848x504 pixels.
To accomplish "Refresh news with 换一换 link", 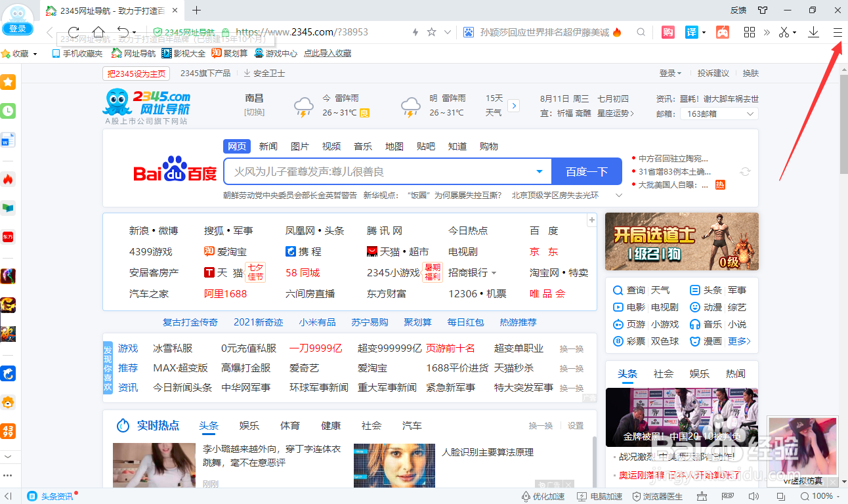I will pos(540,425).
